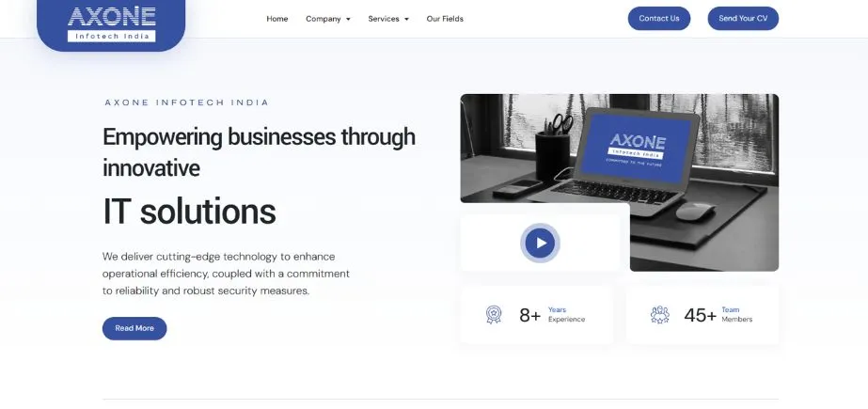
Task: Expand the Services dropdown arrow
Action: 406,20
